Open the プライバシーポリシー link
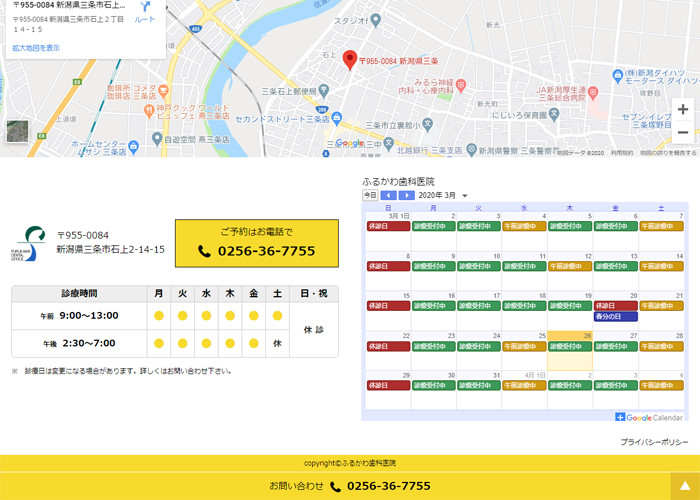700x500 pixels. [654, 441]
